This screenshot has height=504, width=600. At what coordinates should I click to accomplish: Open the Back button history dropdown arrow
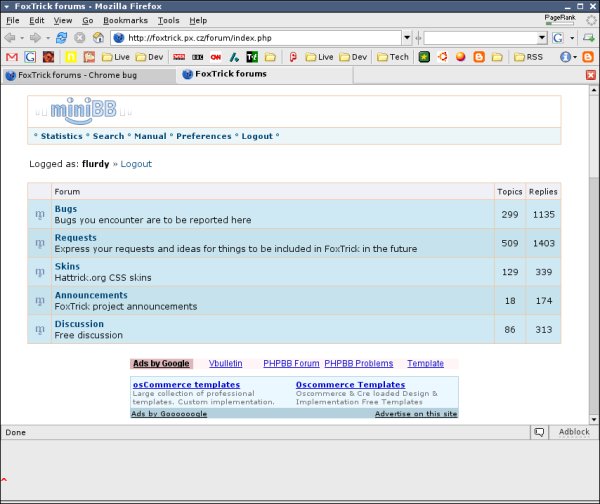(22, 38)
